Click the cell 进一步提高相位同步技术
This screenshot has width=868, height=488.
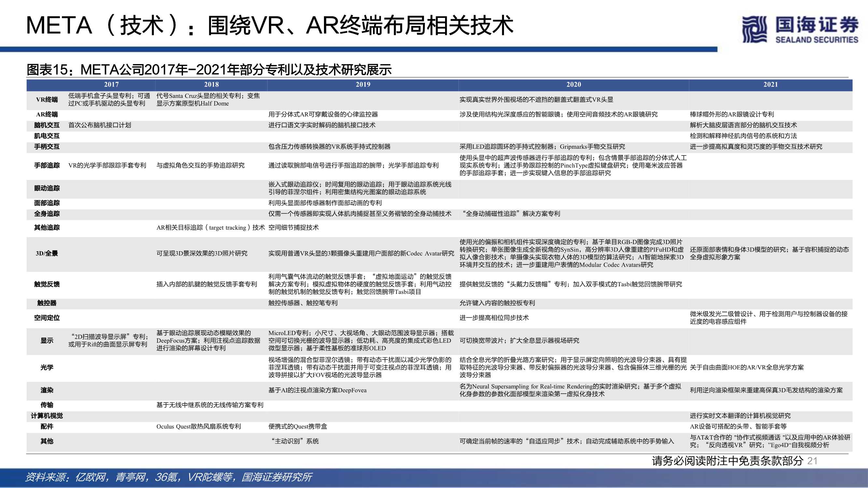[x=494, y=318]
